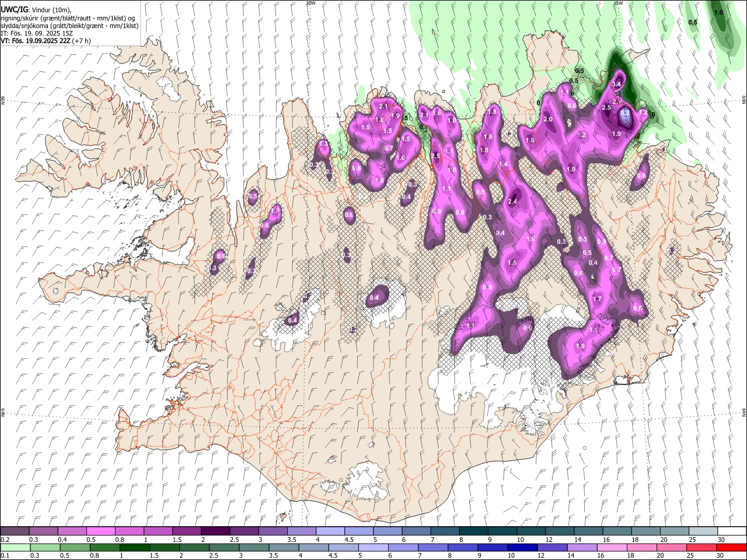The height and width of the screenshot is (560, 747).
Task: Click the 5.2 precipitation maximum label
Action: coord(624,113)
